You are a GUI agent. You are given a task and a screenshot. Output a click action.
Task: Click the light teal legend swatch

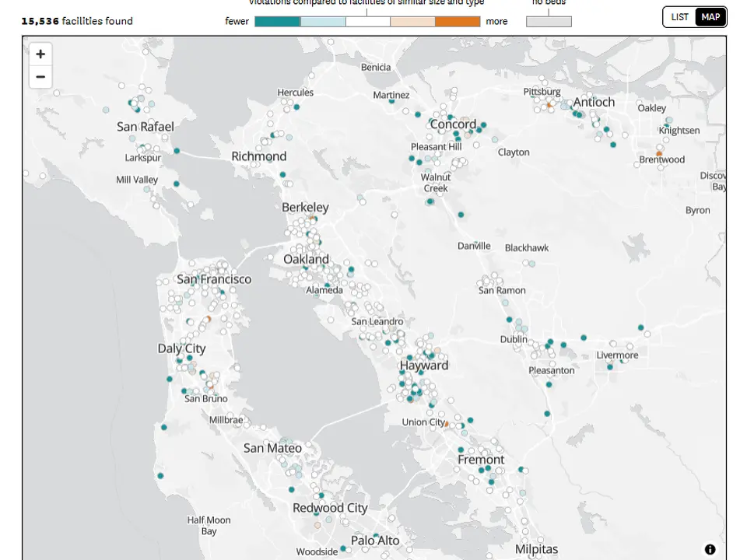[x=322, y=22]
